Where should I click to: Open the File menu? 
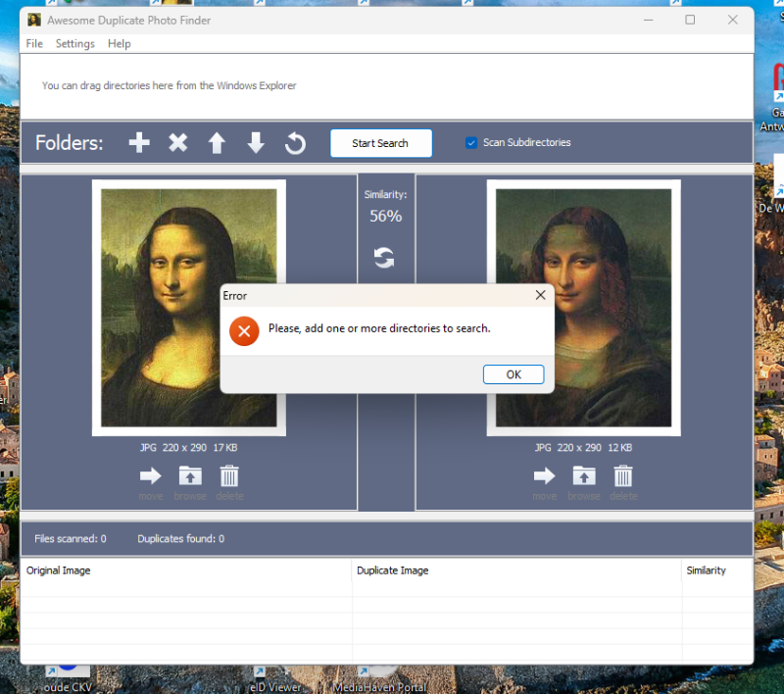[x=34, y=43]
